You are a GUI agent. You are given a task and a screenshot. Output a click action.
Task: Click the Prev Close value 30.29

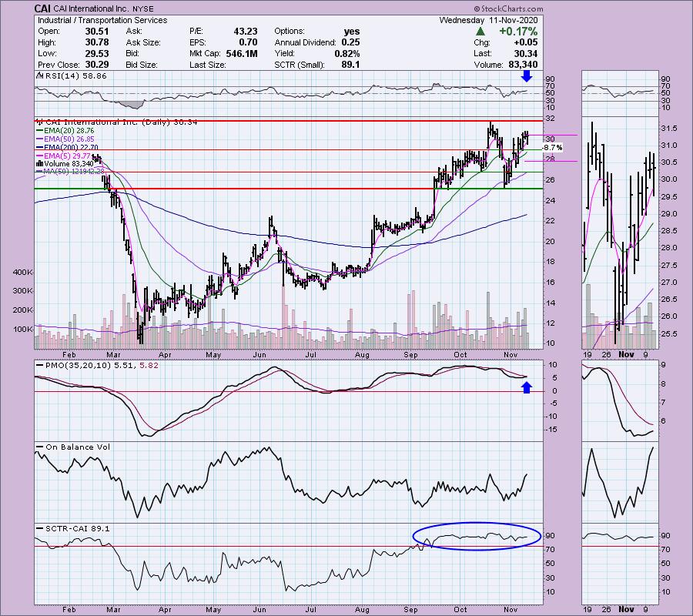[97, 65]
